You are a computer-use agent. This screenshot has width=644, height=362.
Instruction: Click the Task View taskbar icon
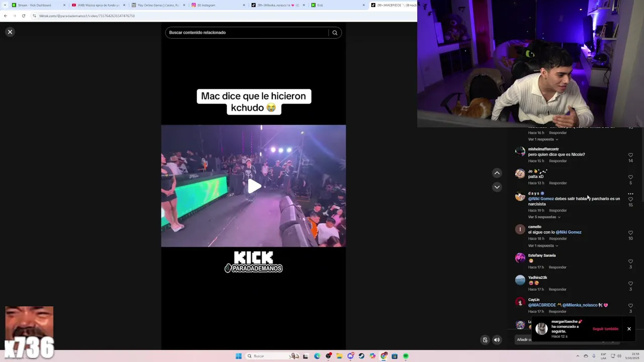[x=305, y=356]
